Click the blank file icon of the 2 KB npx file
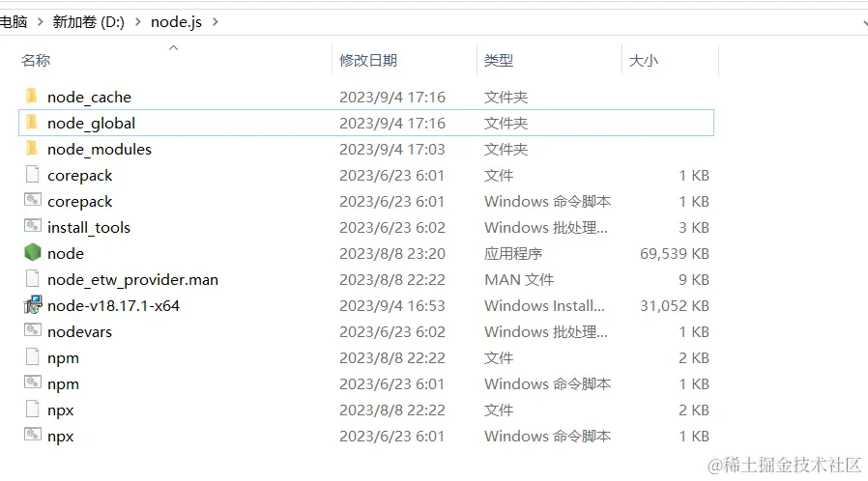 32,409
